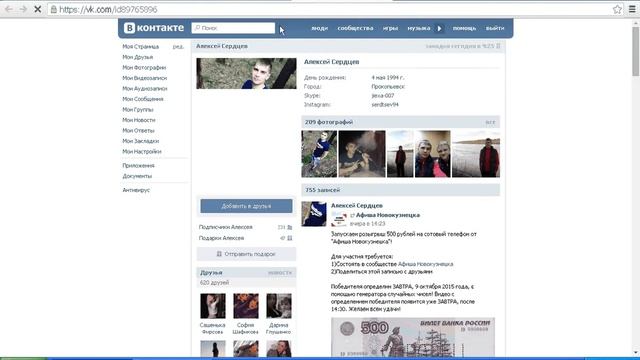The width and height of the screenshot is (640, 360).
Task: Open Мои Сообщения in sidebar
Action: tap(143, 99)
